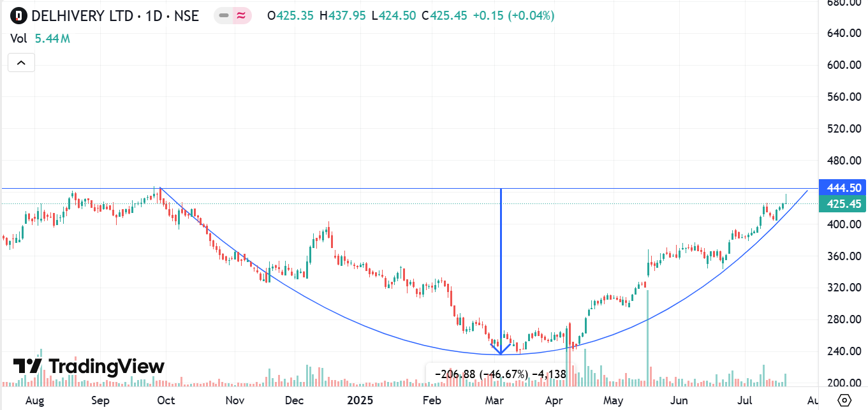Select the blue vertical price-range arrow drawing
The height and width of the screenshot is (410, 868).
click(501, 271)
